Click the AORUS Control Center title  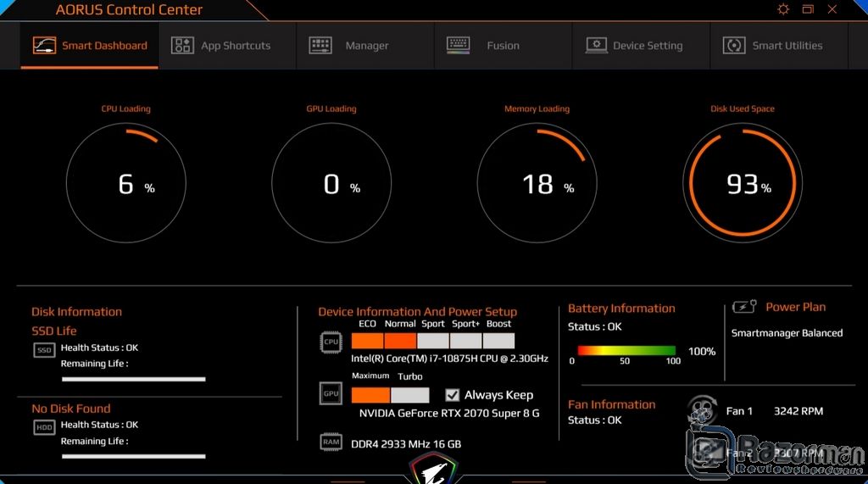[x=129, y=9]
